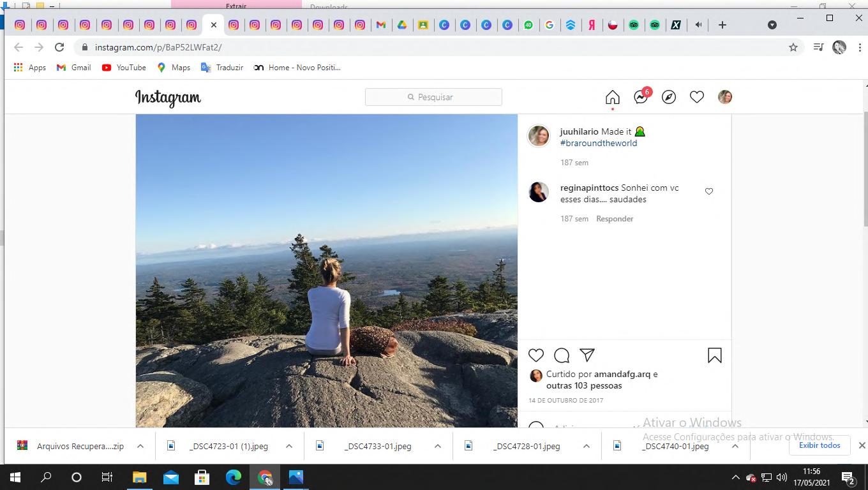Viewport: 868px width, 490px height.
Task: Close the active Instagram tab
Action: [214, 25]
